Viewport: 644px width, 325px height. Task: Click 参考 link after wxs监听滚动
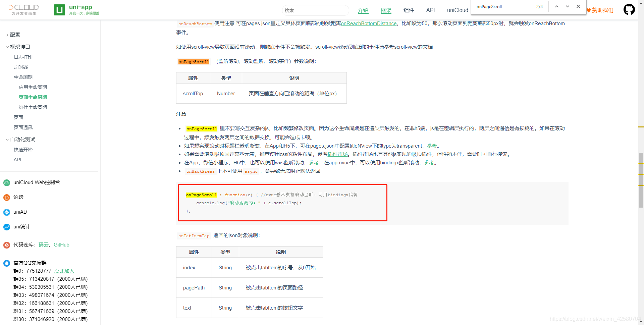click(x=314, y=163)
